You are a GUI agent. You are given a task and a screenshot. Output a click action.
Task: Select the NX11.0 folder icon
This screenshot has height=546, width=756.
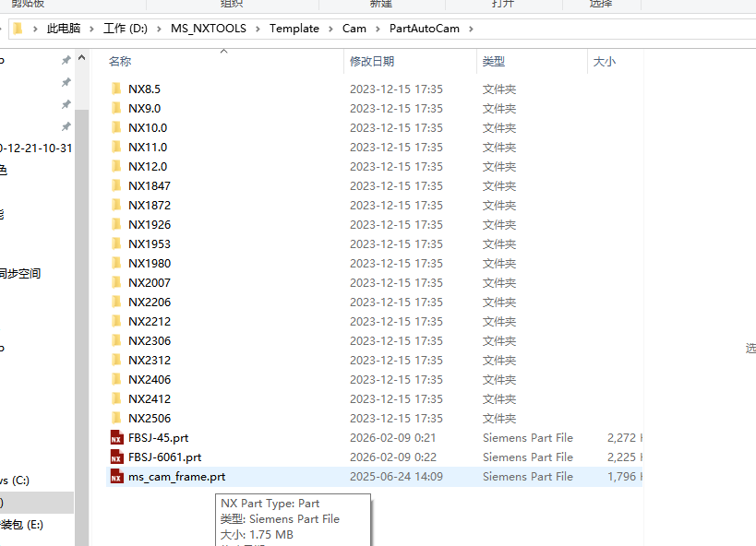click(116, 147)
